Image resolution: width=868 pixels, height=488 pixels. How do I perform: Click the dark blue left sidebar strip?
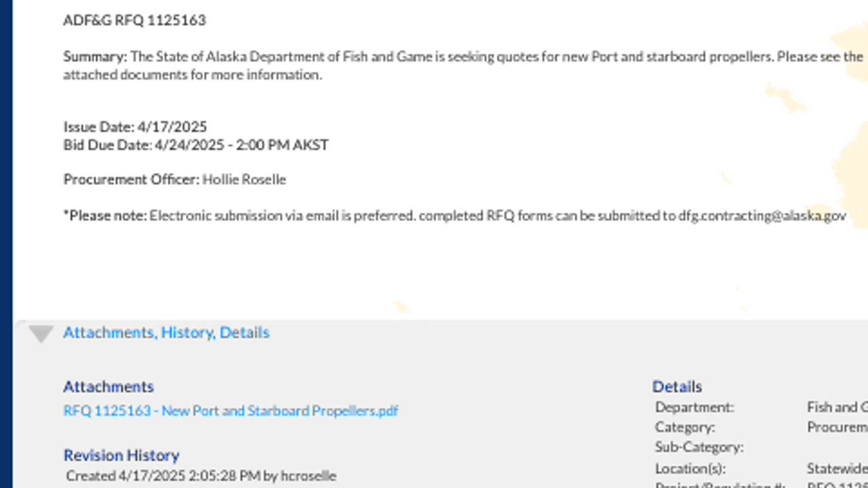click(x=6, y=244)
